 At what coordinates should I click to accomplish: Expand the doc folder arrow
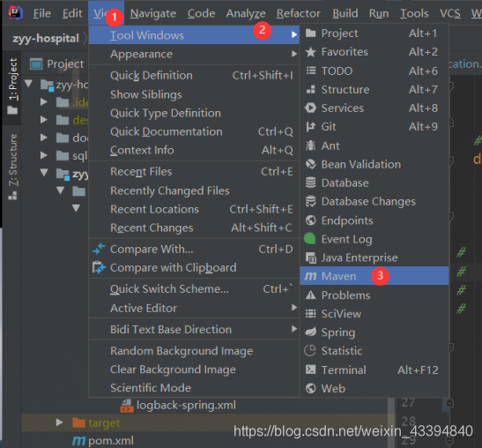point(44,138)
